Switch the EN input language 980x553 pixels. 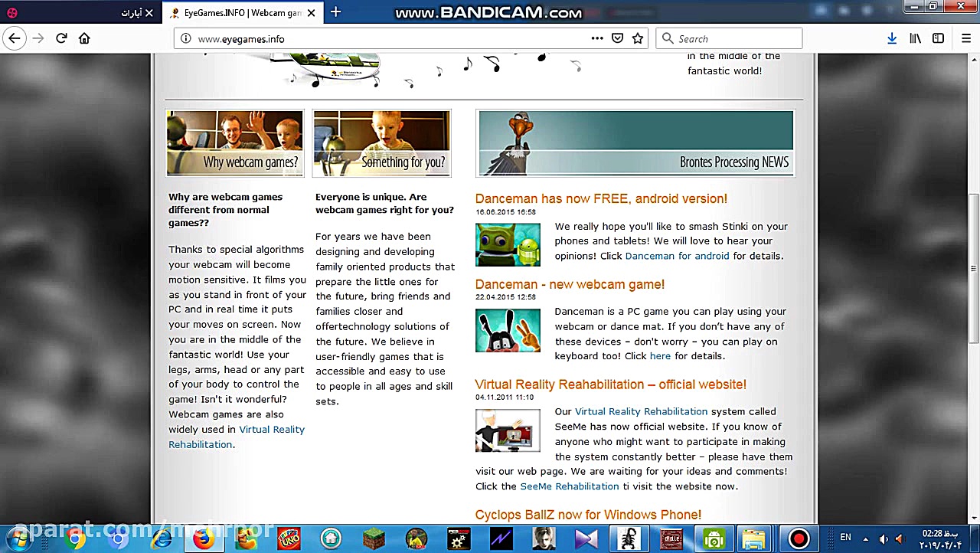pos(845,538)
